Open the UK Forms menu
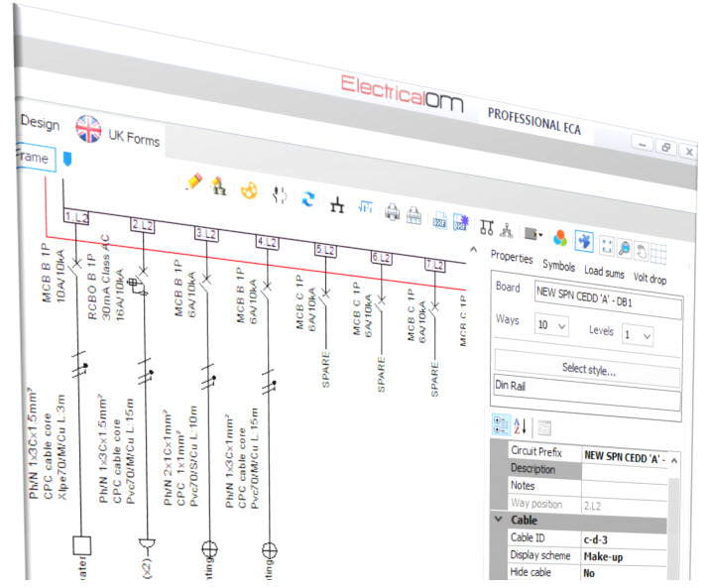 [x=134, y=137]
